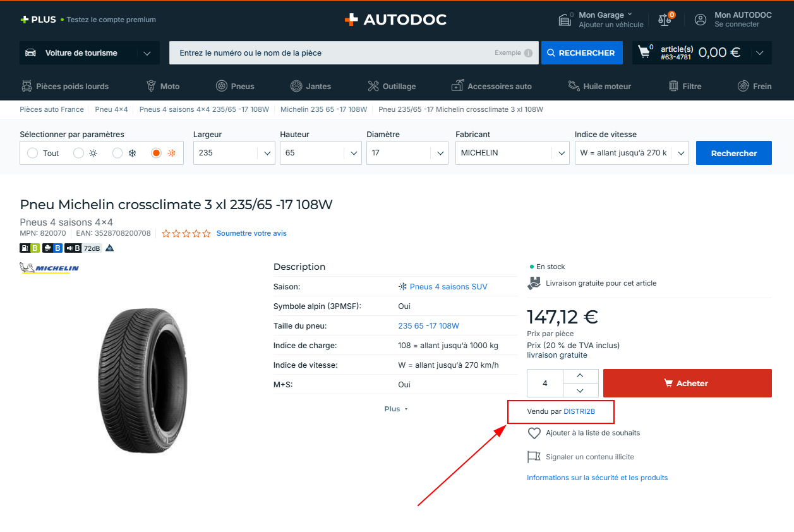The image size is (794, 532).
Task: Open the DISTRI2B seller link
Action: pyautogui.click(x=579, y=411)
